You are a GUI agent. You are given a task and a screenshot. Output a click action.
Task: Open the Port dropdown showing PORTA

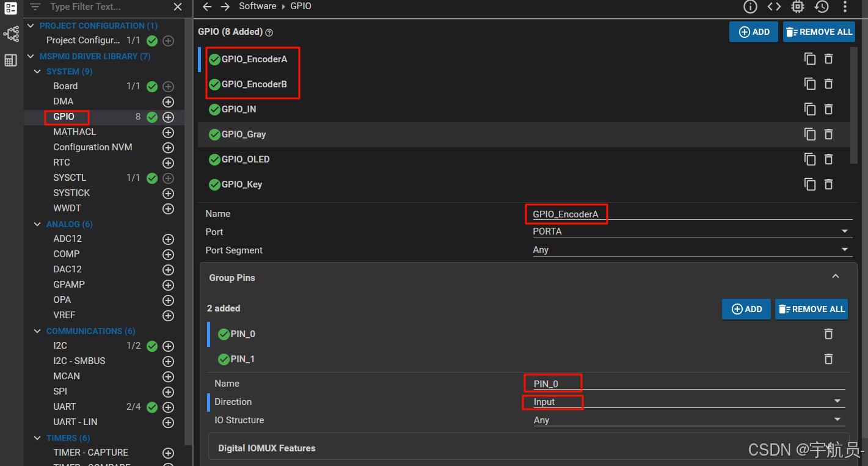691,232
